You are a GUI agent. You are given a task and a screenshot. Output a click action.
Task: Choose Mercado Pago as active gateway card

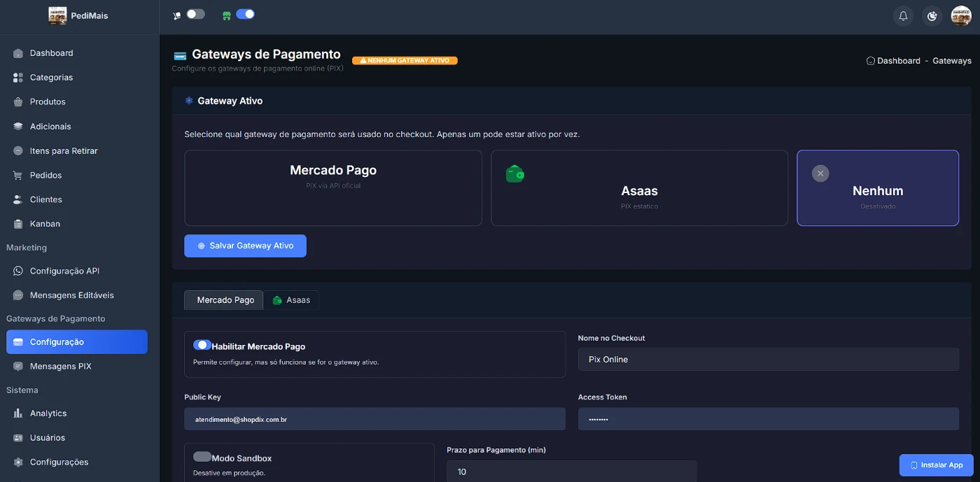coord(333,188)
